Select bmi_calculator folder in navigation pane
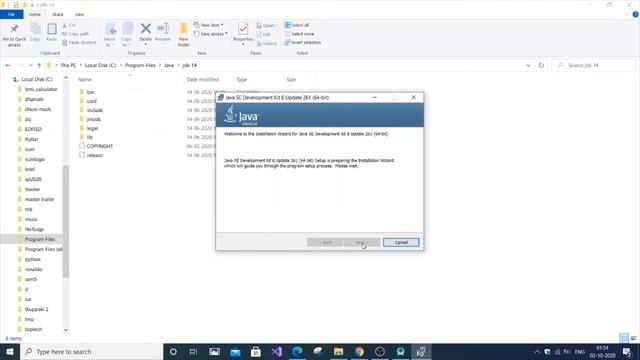640x360 pixels. click(x=41, y=89)
